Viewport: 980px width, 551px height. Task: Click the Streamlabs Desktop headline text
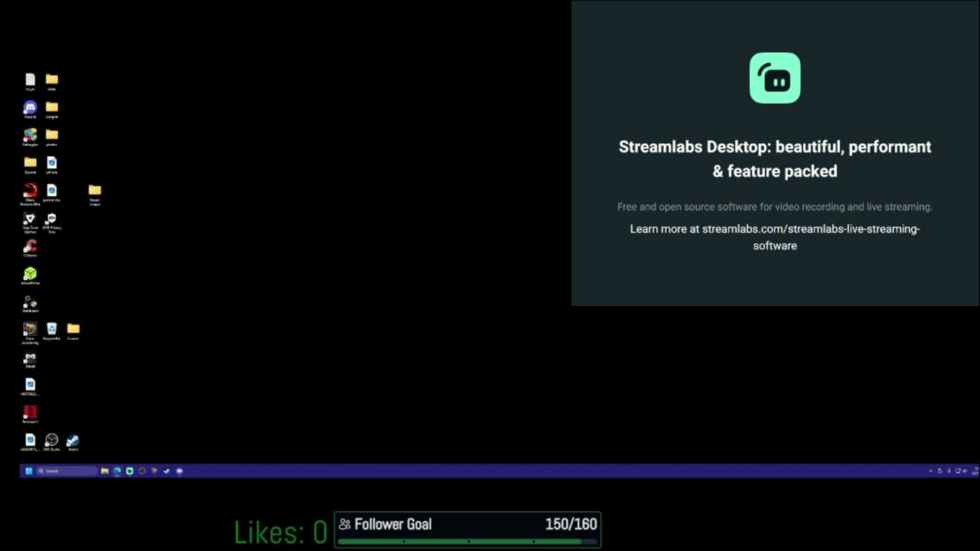click(x=775, y=158)
